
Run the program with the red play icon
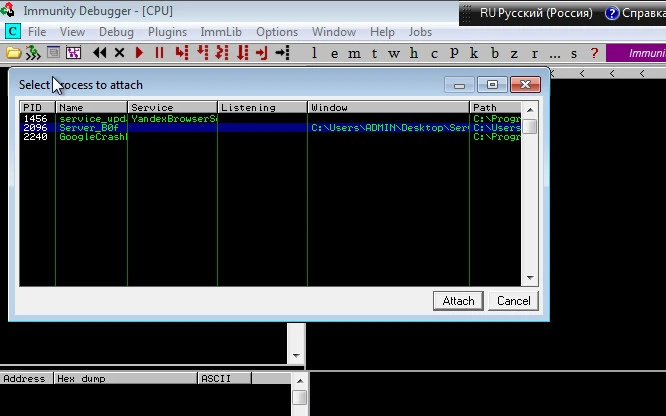(139, 53)
